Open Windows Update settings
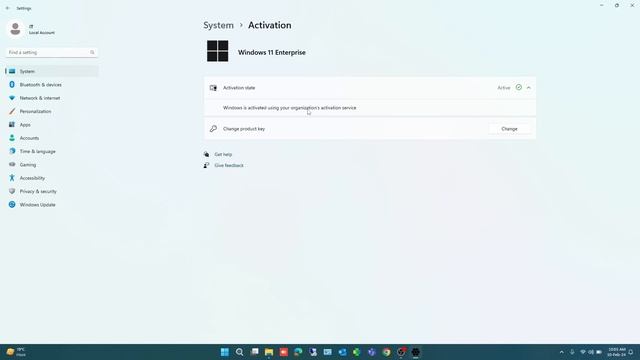 point(51,205)
